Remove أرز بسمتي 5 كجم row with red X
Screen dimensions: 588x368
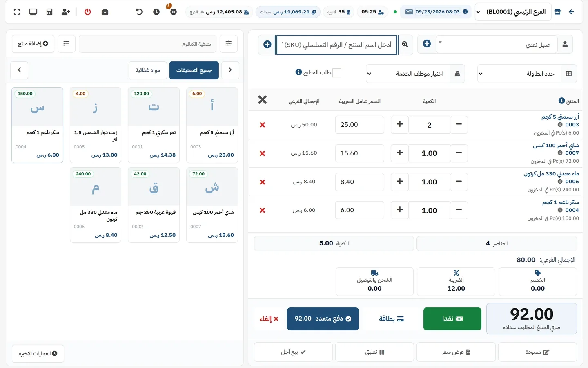263,125
